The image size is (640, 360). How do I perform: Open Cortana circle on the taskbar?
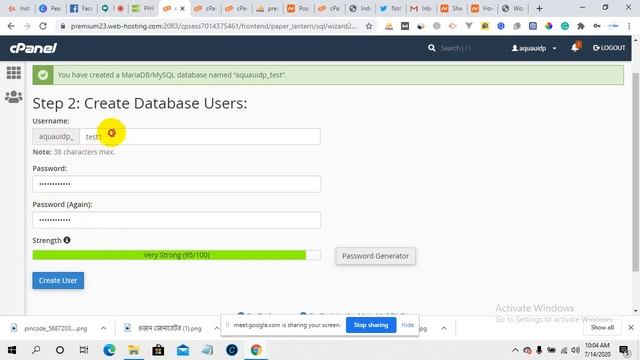tap(60, 350)
